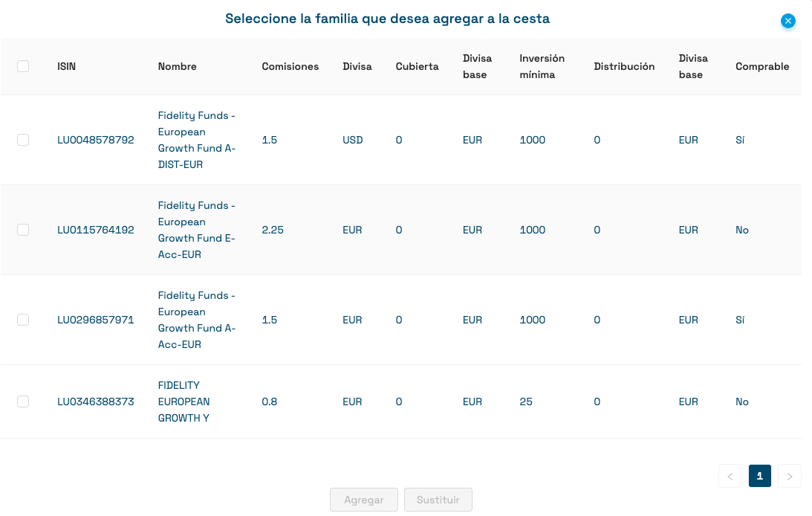Click the Nombre column header
The height and width of the screenshot is (516, 812).
(x=178, y=66)
